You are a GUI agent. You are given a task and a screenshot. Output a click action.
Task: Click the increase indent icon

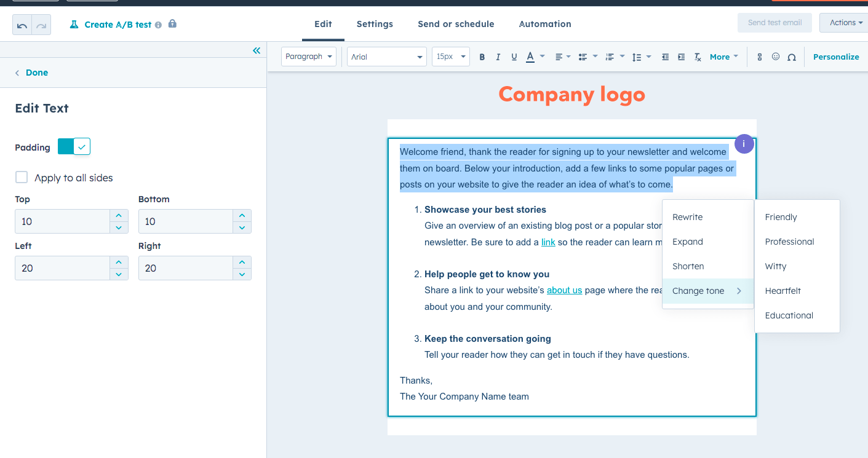[x=681, y=57]
